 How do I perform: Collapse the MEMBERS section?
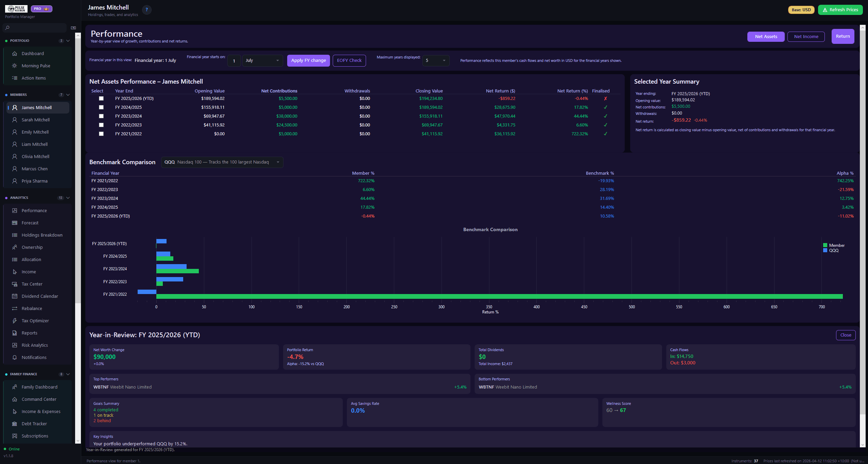pyautogui.click(x=68, y=94)
